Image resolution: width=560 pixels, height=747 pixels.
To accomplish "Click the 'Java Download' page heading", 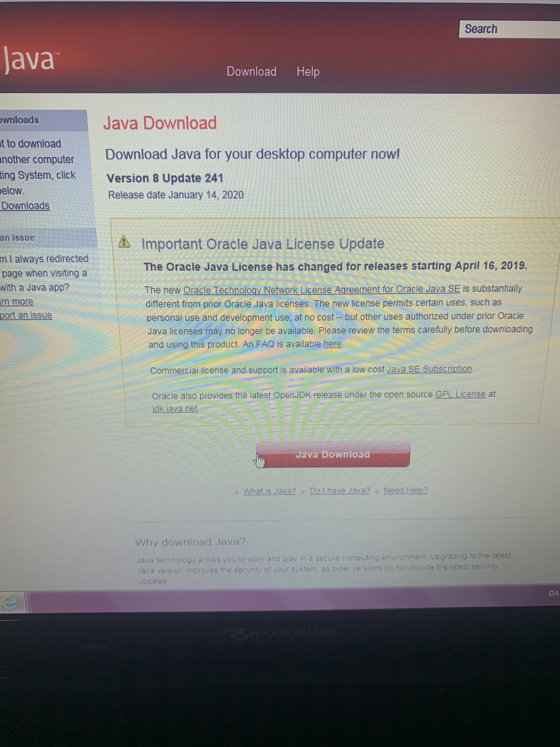I will (x=160, y=123).
